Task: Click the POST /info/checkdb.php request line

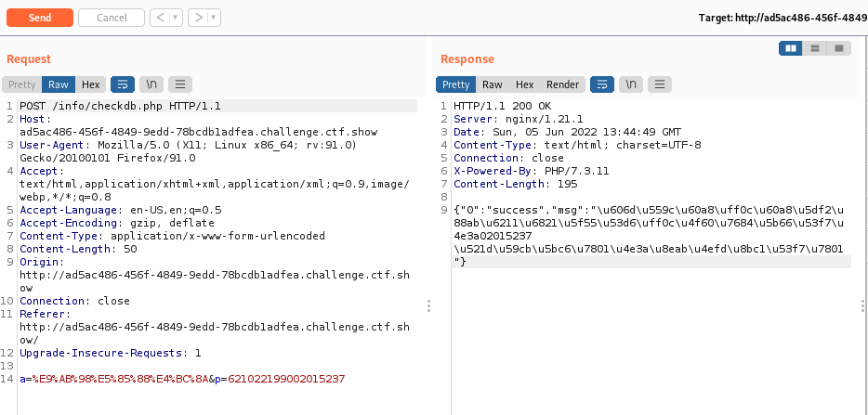Action: 120,106
